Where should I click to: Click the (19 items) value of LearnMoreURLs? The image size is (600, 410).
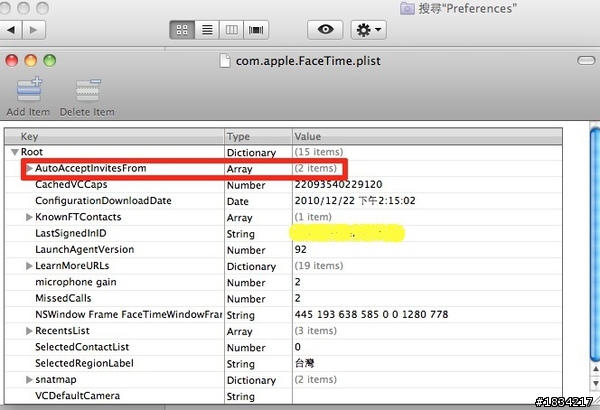pyautogui.click(x=319, y=266)
